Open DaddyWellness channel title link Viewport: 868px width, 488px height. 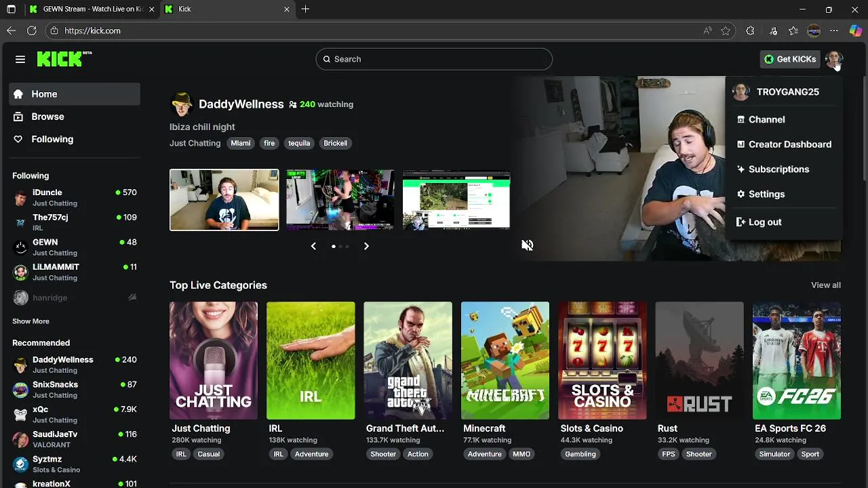point(241,104)
